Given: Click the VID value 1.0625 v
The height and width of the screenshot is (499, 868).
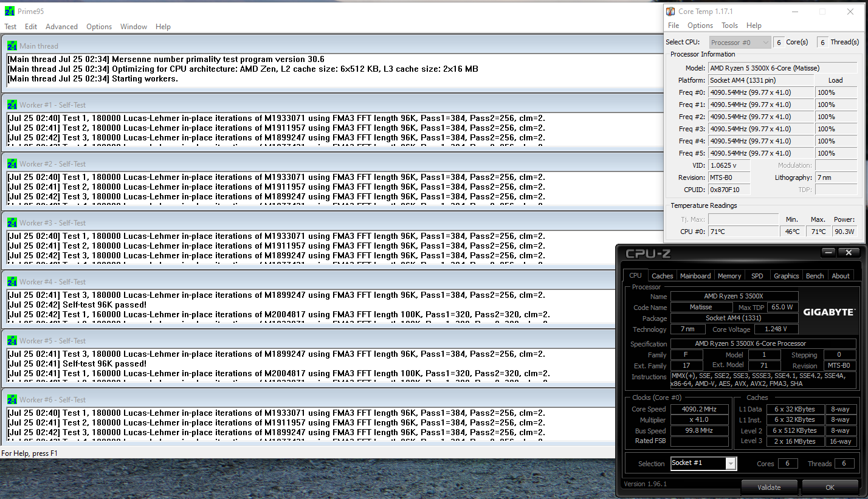Looking at the screenshot, I should coord(729,165).
